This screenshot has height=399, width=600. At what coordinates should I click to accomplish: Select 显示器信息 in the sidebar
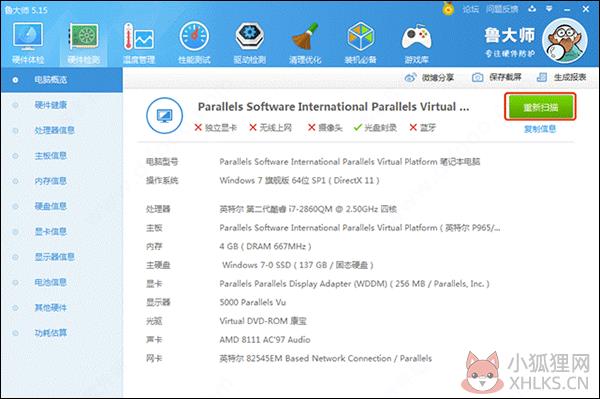pyautogui.click(x=62, y=257)
